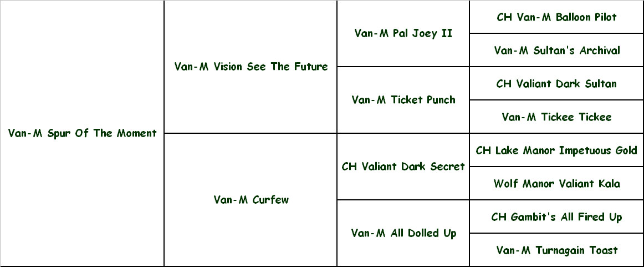Image resolution: width=644 pixels, height=267 pixels.
Task: Click the word Future in the sire name
Action: [311, 67]
